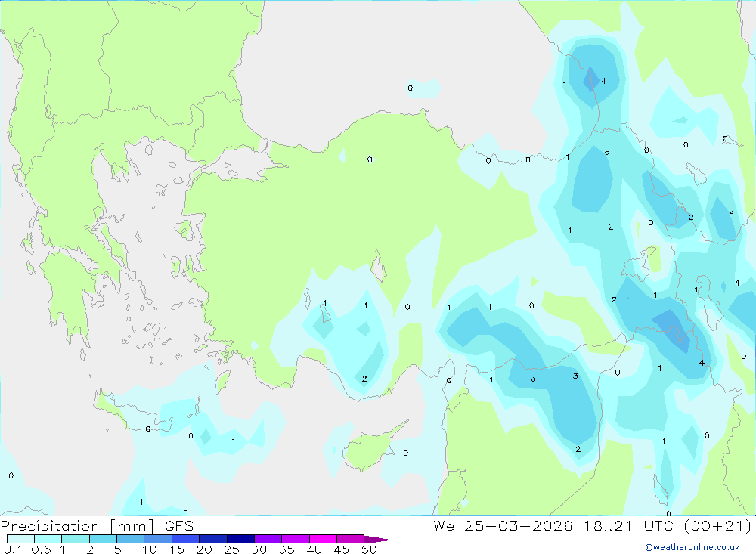756x554 pixels.
Task: Click the '10' legend scale label
Action: point(150,549)
